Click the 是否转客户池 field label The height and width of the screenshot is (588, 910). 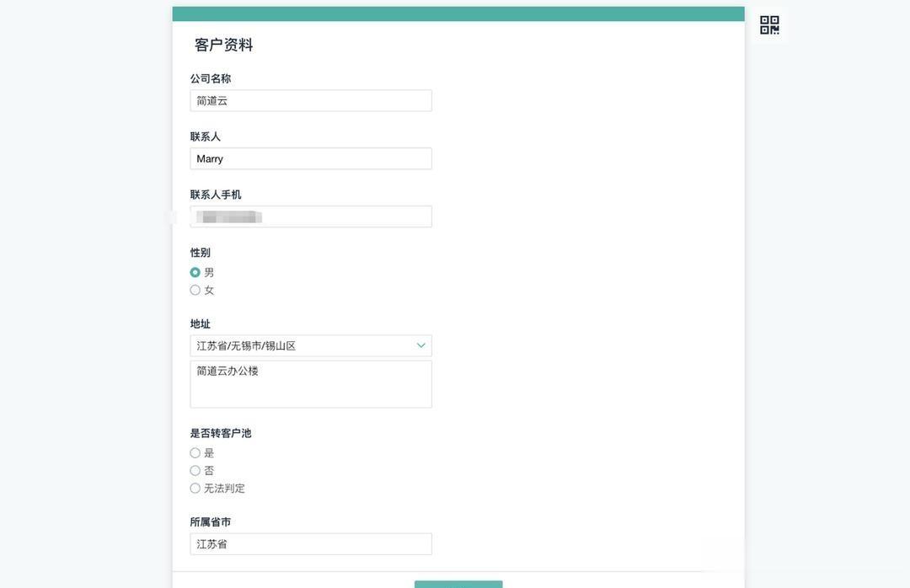pyautogui.click(x=221, y=434)
